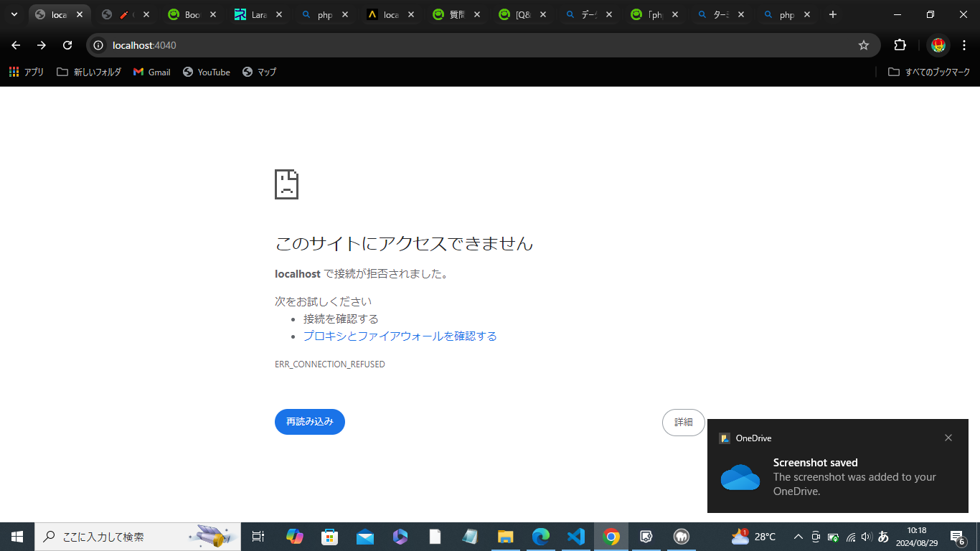Open 新しいフォルダ bookmark folder
Viewport: 980px width, 551px height.
coord(89,72)
